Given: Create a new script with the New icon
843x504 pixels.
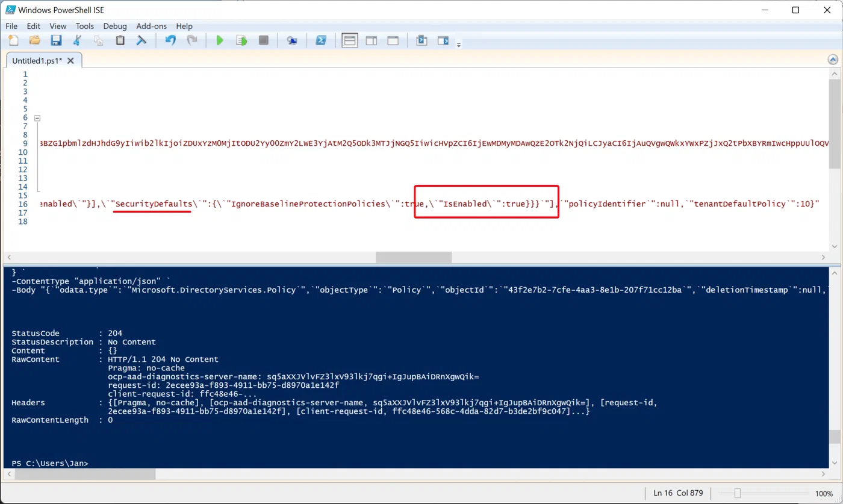Looking at the screenshot, I should click(x=13, y=40).
